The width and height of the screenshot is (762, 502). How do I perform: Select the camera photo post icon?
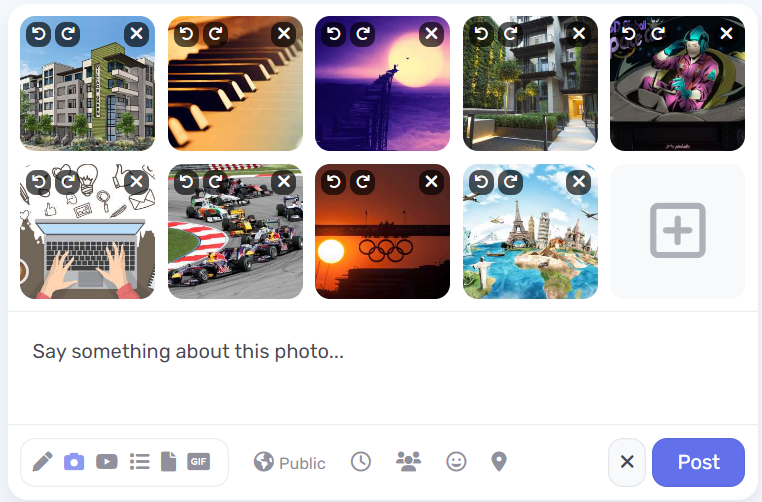pyautogui.click(x=74, y=462)
